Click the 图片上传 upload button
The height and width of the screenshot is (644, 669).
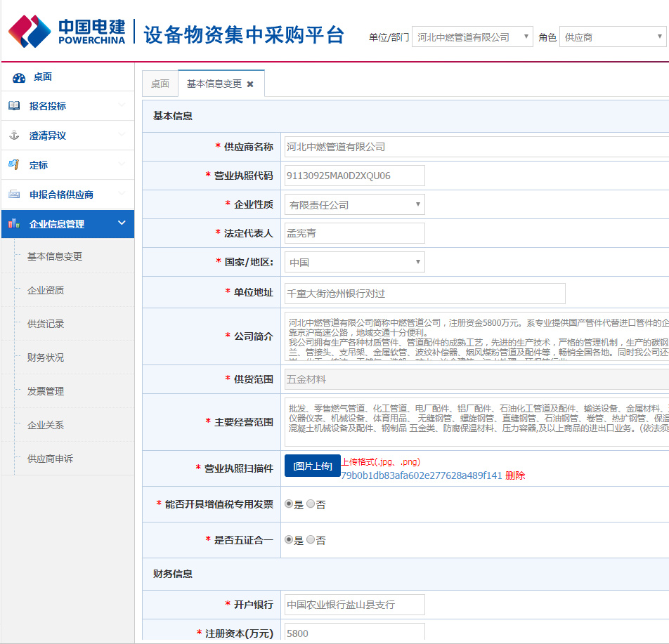312,466
